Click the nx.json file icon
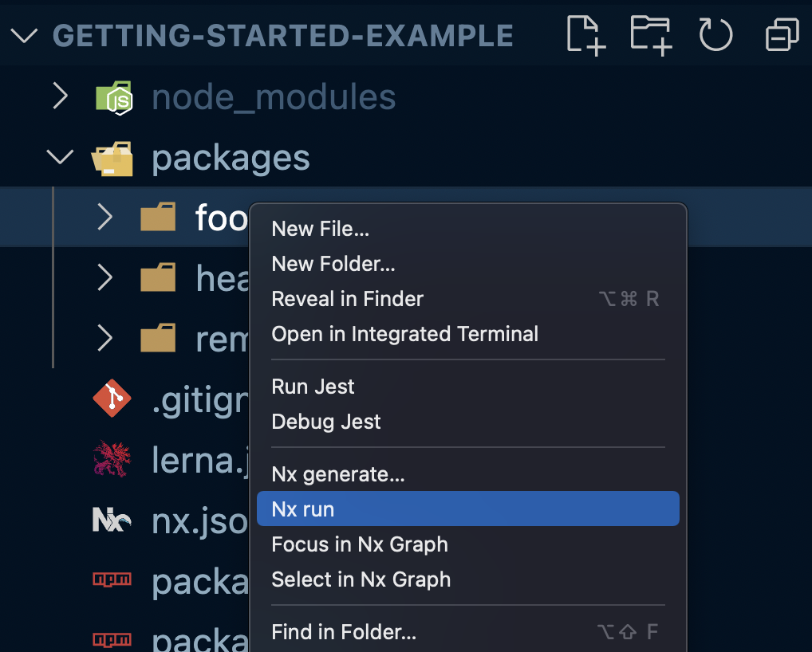The image size is (812, 652). (x=112, y=520)
